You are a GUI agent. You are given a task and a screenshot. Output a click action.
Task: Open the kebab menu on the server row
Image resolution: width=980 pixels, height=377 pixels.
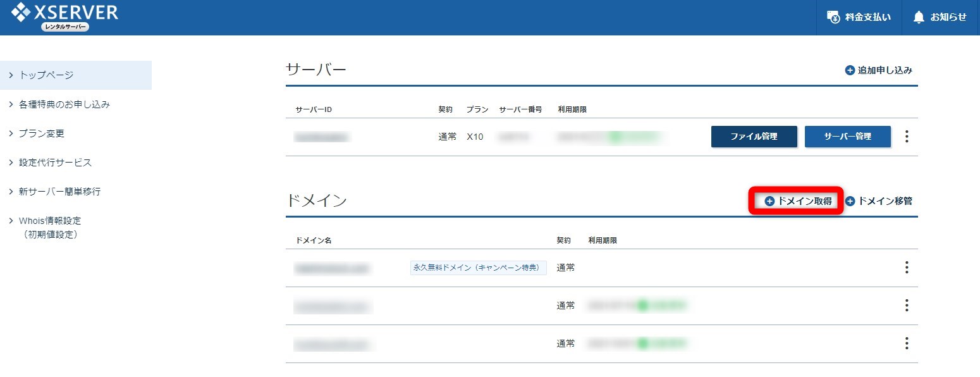[x=907, y=136]
